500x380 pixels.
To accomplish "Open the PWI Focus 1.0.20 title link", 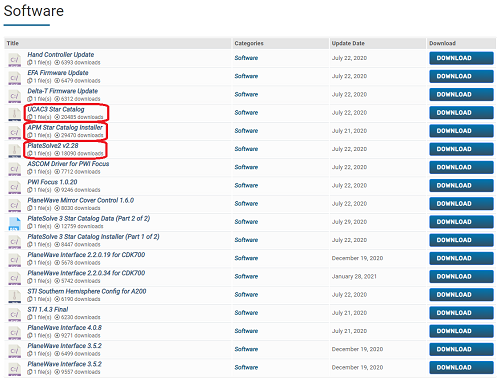I will 52,182.
